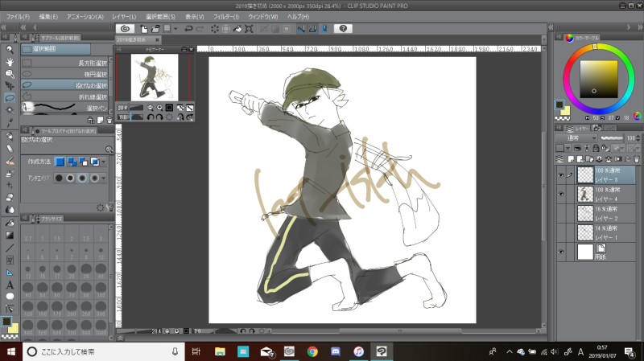The height and width of the screenshot is (361, 644).
Task: Click the Open file icon
Action: [155, 29]
